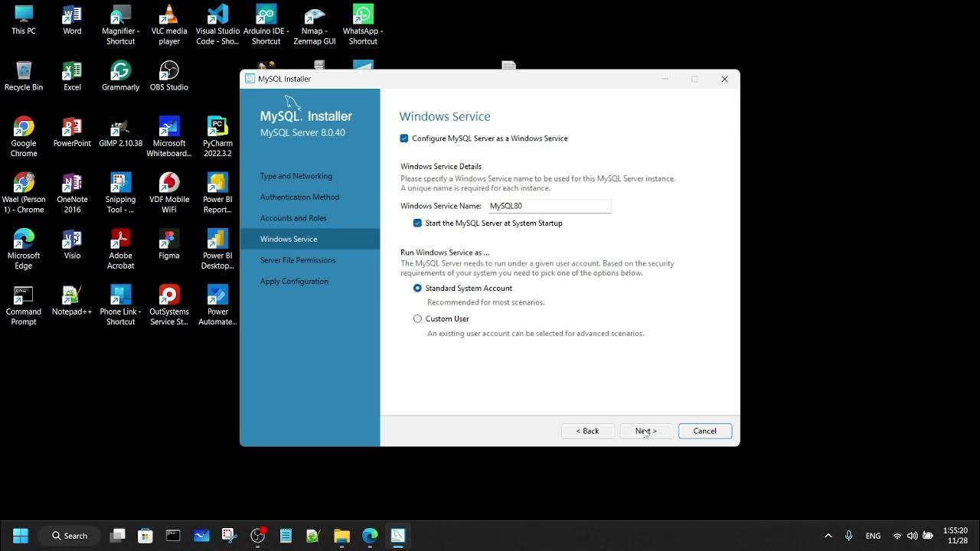
Task: Open VDF Mobile WiFi icon
Action: coord(169,193)
